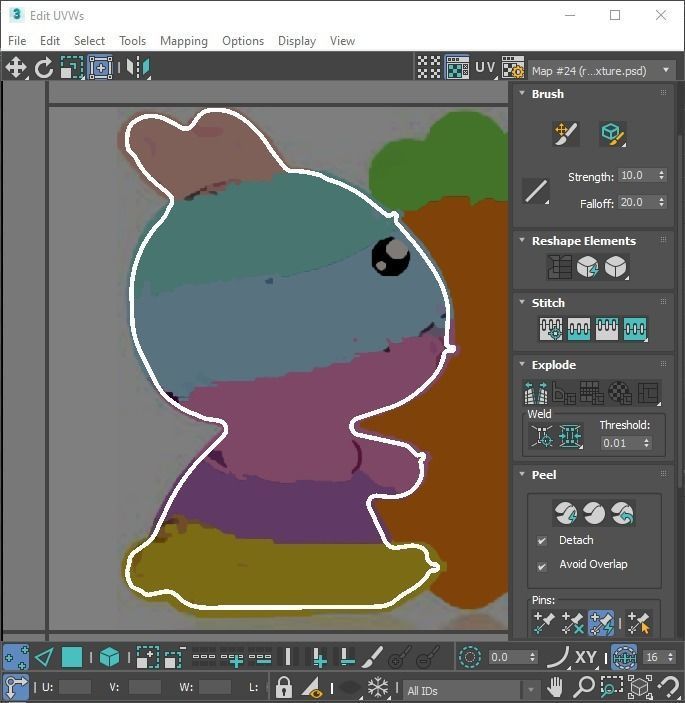
Task: Collapse the Stitch rollout
Action: coord(522,302)
